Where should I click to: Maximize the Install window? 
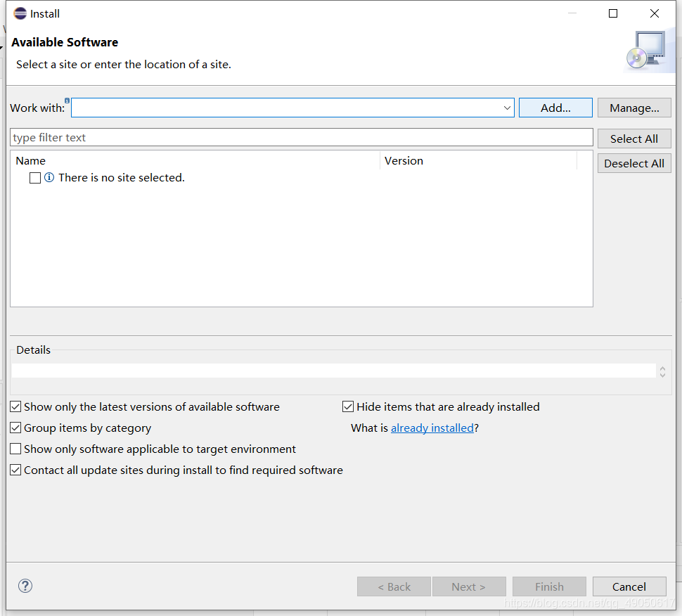click(x=613, y=13)
